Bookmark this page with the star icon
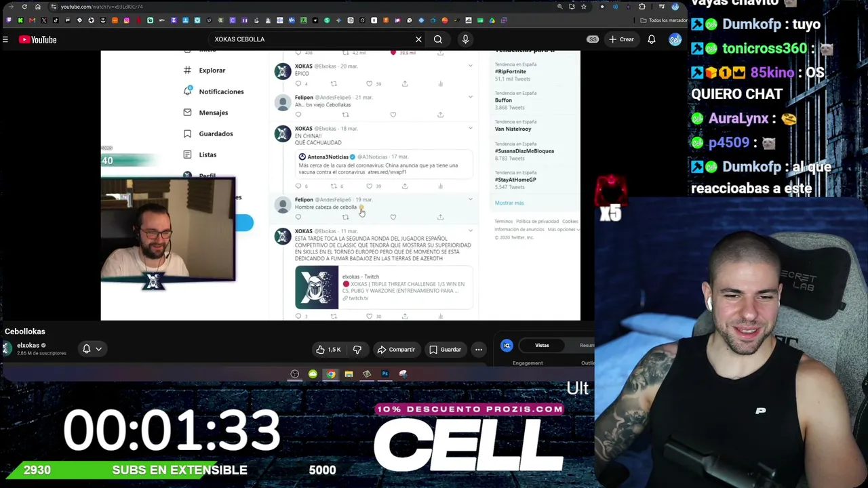868x488 pixels. pyautogui.click(x=583, y=7)
